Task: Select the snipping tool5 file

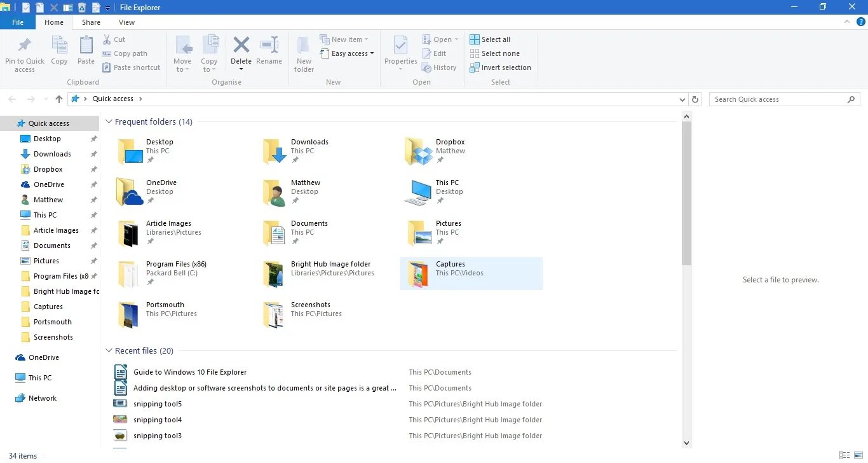Action: [x=158, y=404]
